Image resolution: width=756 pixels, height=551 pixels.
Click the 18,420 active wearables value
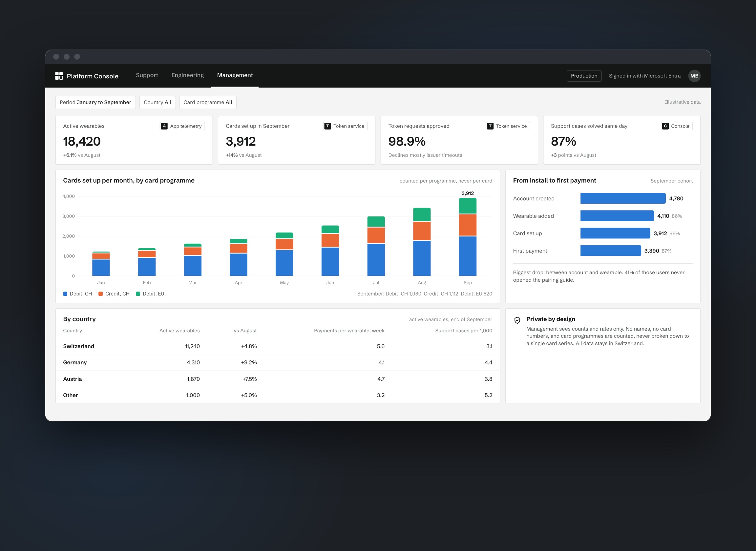click(x=82, y=141)
